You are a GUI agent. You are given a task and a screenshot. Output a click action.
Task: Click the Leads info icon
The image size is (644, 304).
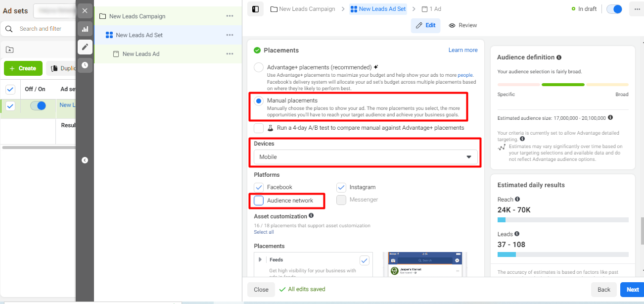517,234
